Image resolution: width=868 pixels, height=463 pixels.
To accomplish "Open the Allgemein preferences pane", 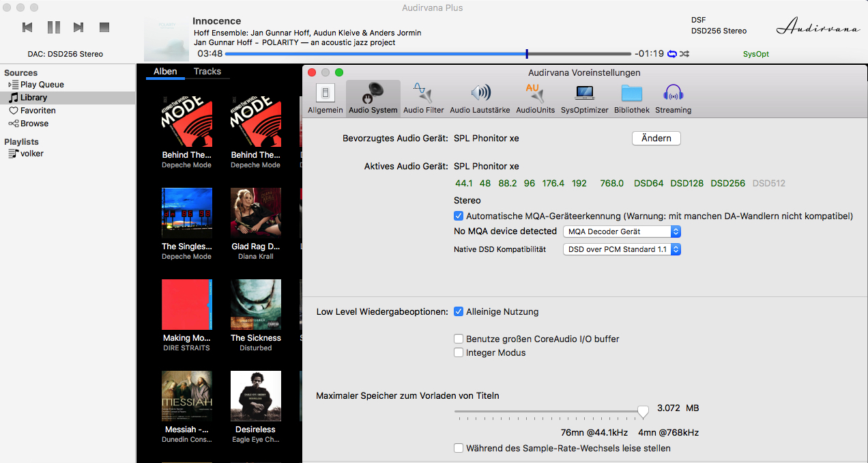I will (x=325, y=98).
